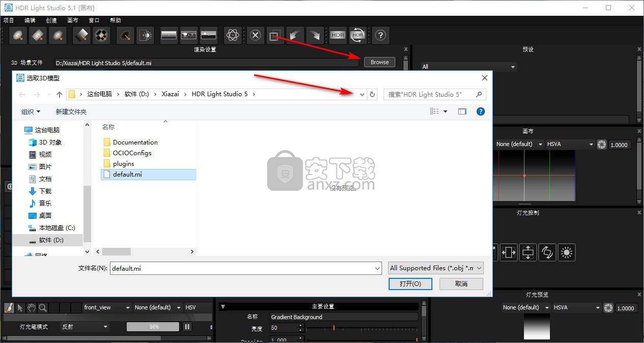The width and height of the screenshot is (644, 343).
Task: Click the rotate light control icon
Action: [547, 252]
